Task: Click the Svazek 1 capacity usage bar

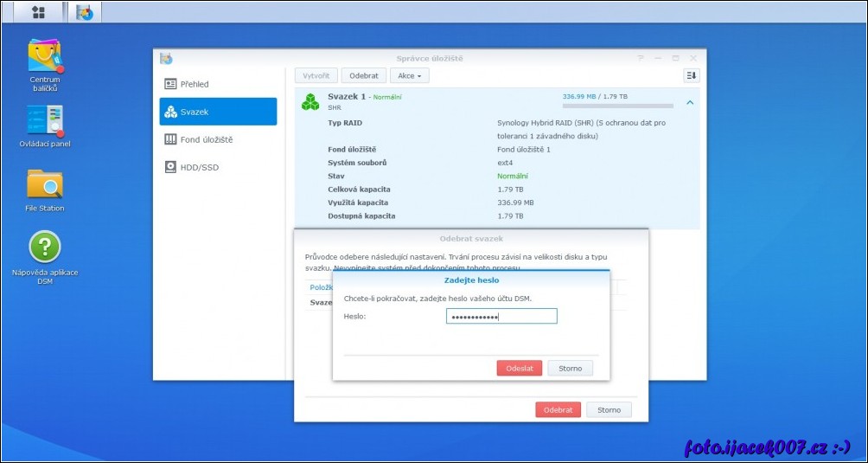Action: tap(617, 106)
